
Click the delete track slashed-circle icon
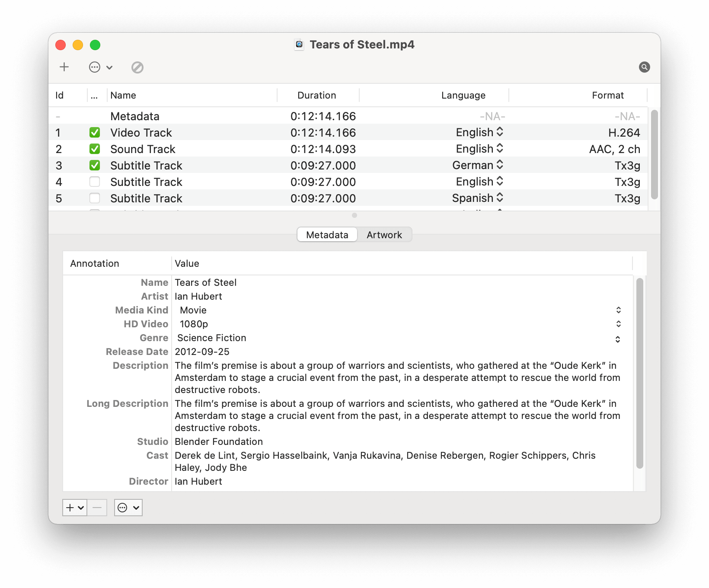click(137, 67)
